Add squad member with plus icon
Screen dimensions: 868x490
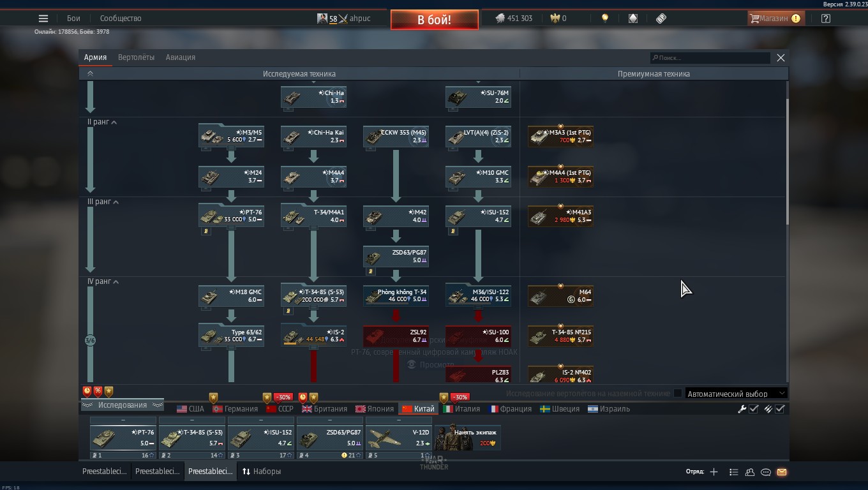point(714,472)
